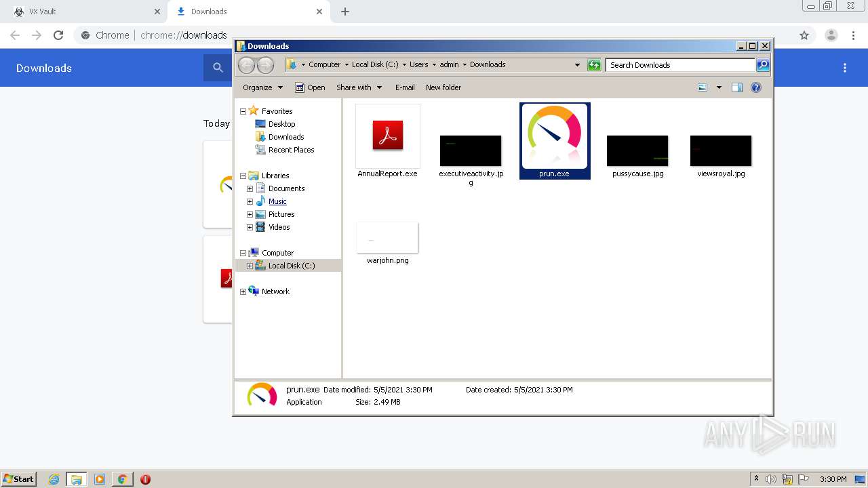Select the Pictures library
Screen dimensions: 868x488
(281, 214)
